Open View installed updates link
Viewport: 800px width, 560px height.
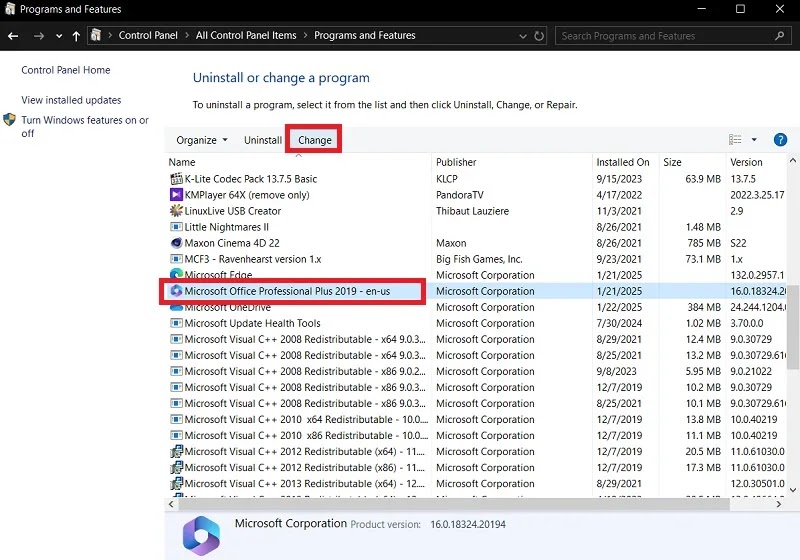coord(71,100)
